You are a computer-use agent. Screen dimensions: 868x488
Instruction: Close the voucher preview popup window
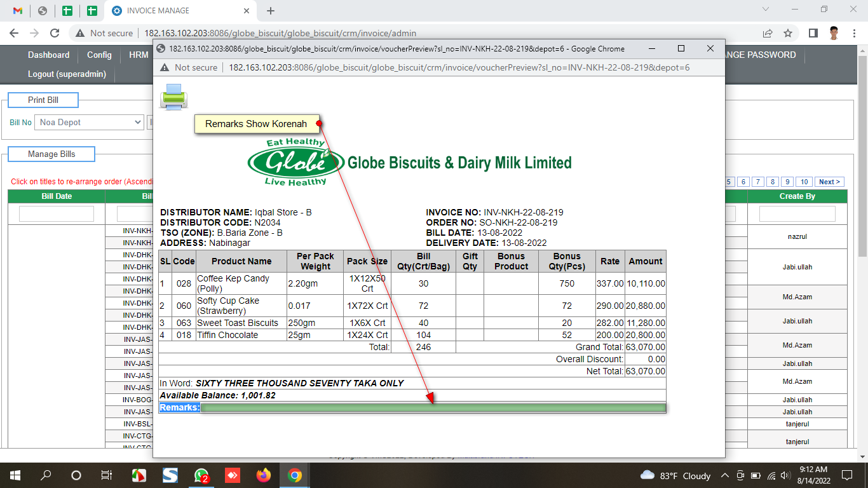point(710,48)
